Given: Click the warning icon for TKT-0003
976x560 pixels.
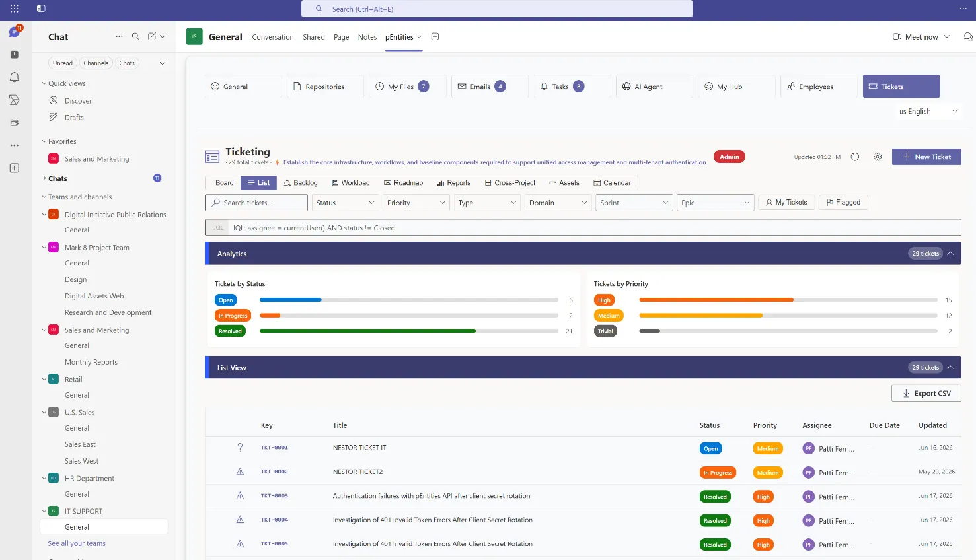Looking at the screenshot, I should pos(240,496).
